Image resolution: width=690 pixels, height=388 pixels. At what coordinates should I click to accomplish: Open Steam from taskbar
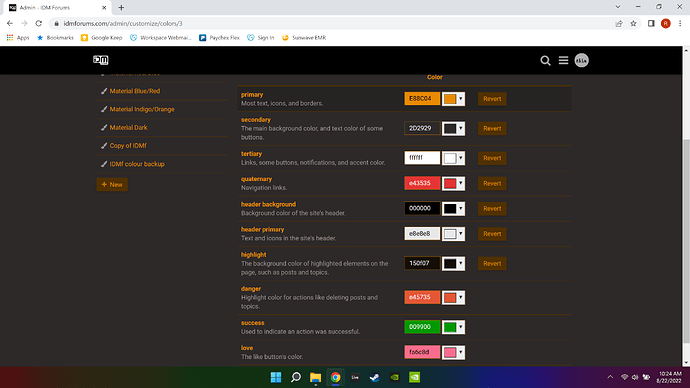tap(374, 377)
